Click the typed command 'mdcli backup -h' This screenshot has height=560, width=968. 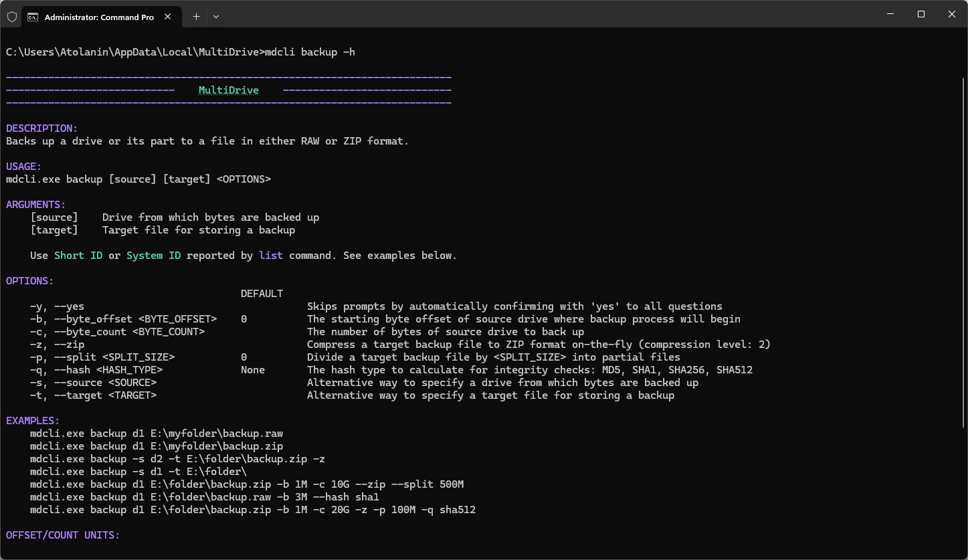(x=310, y=52)
